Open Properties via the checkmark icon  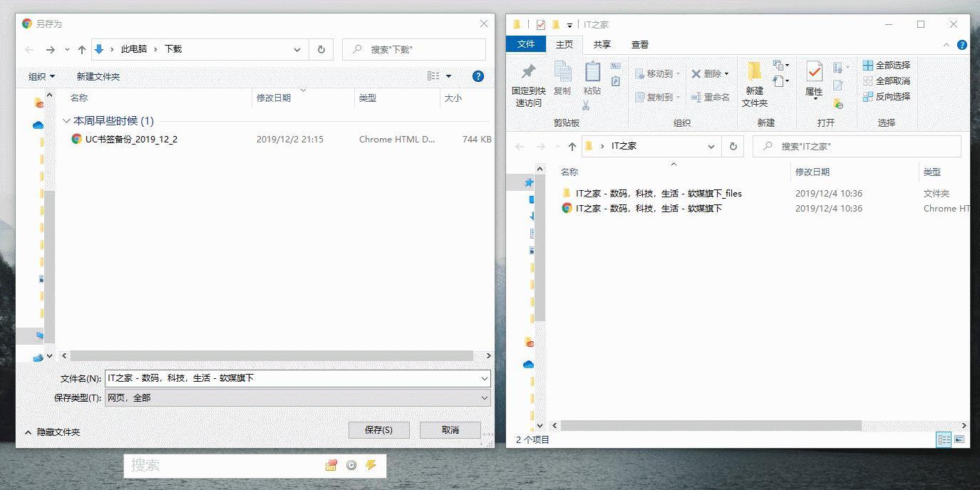(814, 72)
